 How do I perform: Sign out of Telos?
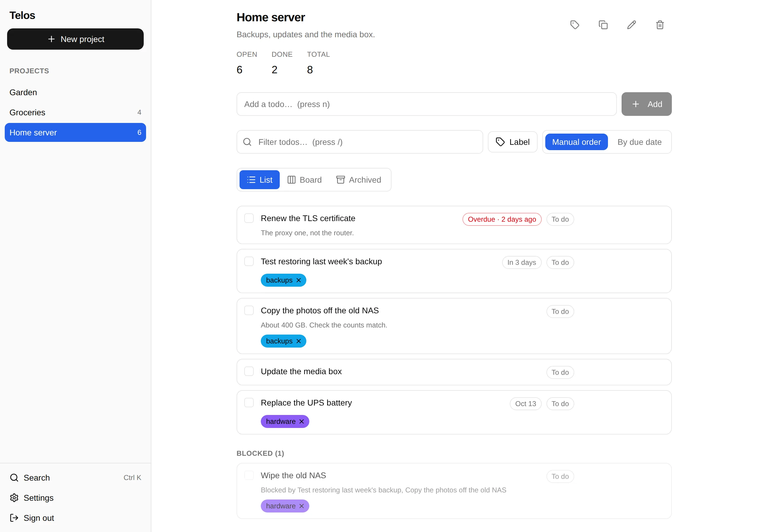75,518
